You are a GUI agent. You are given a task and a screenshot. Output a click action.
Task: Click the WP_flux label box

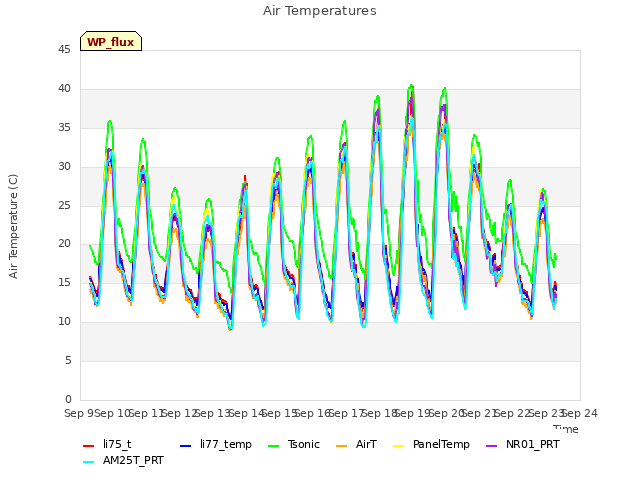pyautogui.click(x=111, y=41)
